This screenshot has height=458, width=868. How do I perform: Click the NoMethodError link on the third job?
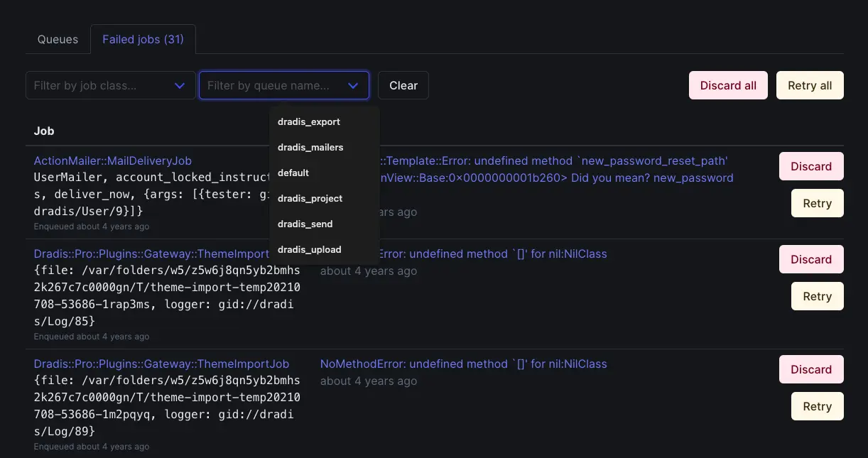[x=463, y=364]
